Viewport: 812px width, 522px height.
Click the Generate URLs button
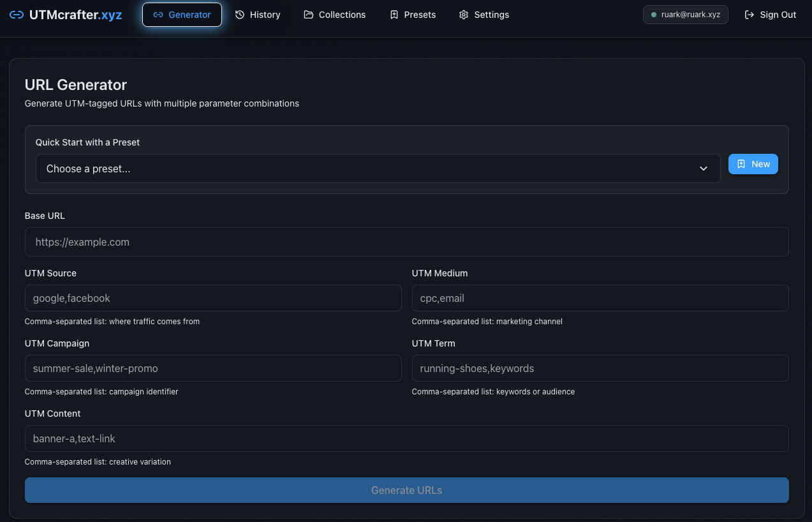pos(406,490)
